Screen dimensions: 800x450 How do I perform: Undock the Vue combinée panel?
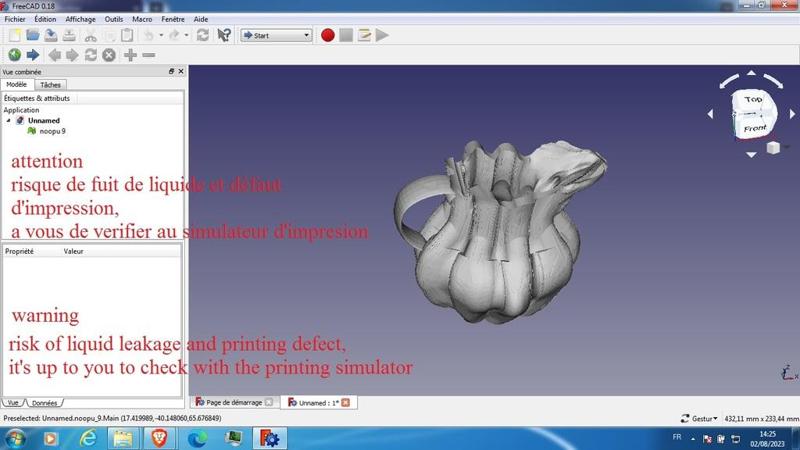click(x=171, y=71)
